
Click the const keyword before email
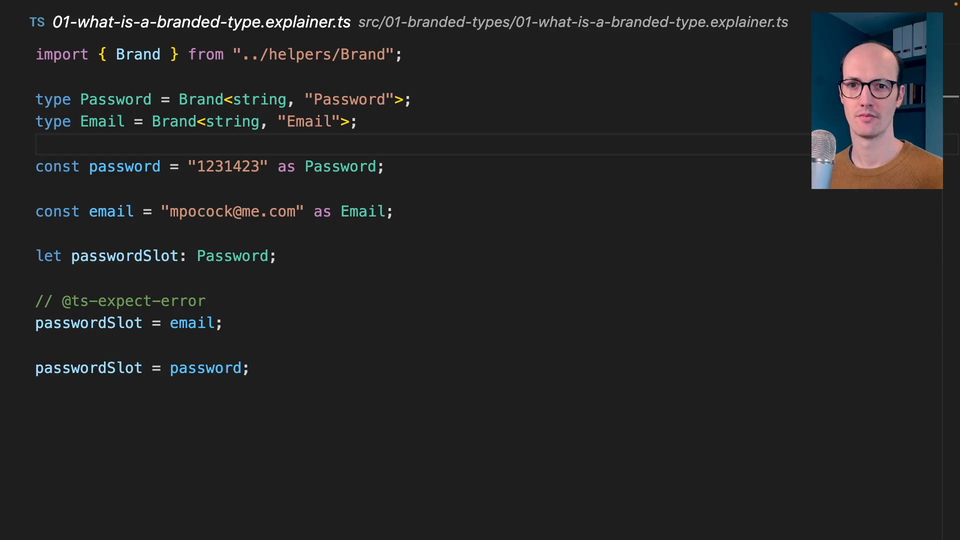57,211
